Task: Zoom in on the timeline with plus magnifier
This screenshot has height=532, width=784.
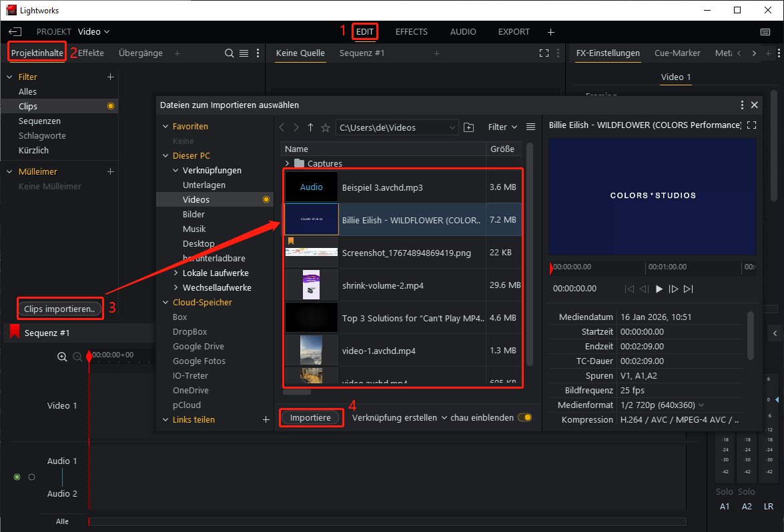Action: point(62,357)
